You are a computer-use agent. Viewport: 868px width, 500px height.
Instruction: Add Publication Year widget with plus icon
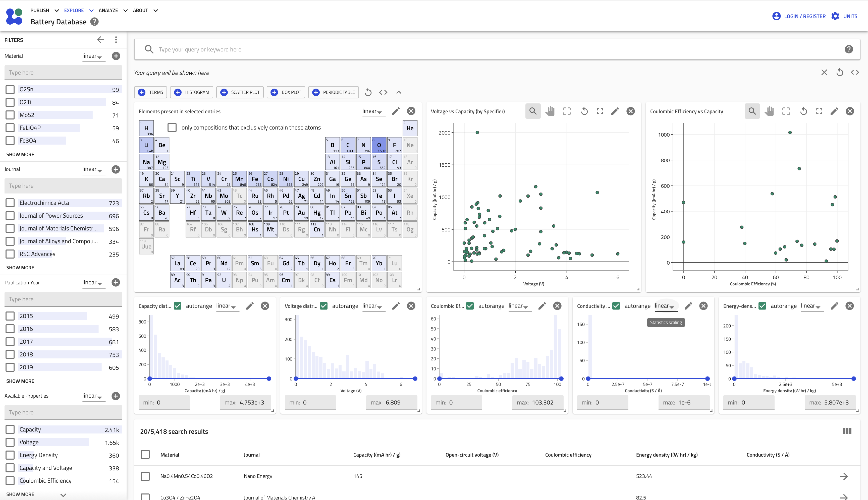pyautogui.click(x=116, y=282)
